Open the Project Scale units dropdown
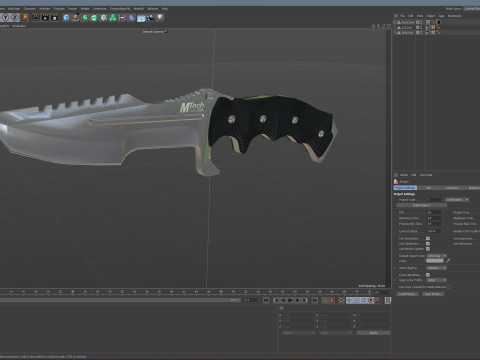 click(x=457, y=200)
